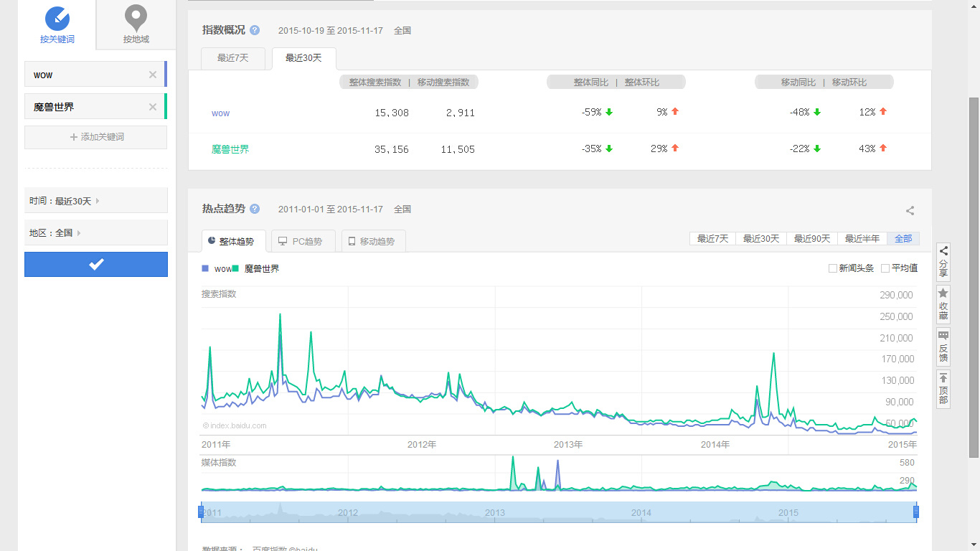The height and width of the screenshot is (551, 980).
Task: Jump to top using 顶部 icon
Action: tap(942, 387)
